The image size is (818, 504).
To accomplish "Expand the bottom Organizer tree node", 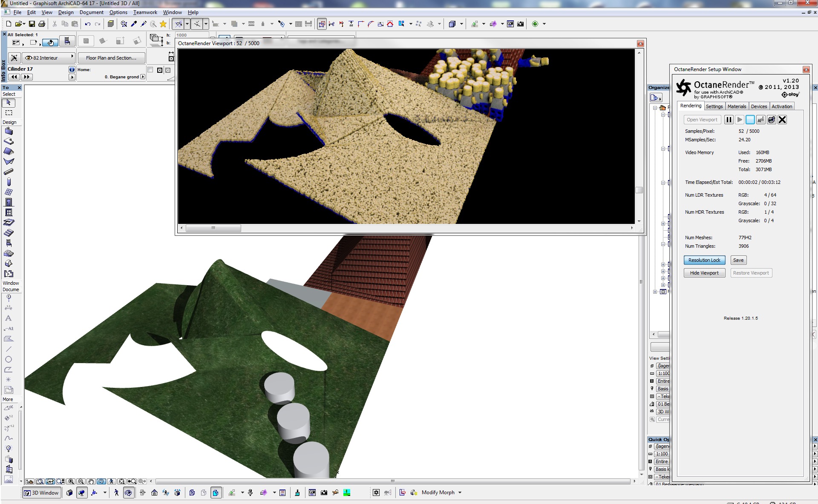I will 655,292.
